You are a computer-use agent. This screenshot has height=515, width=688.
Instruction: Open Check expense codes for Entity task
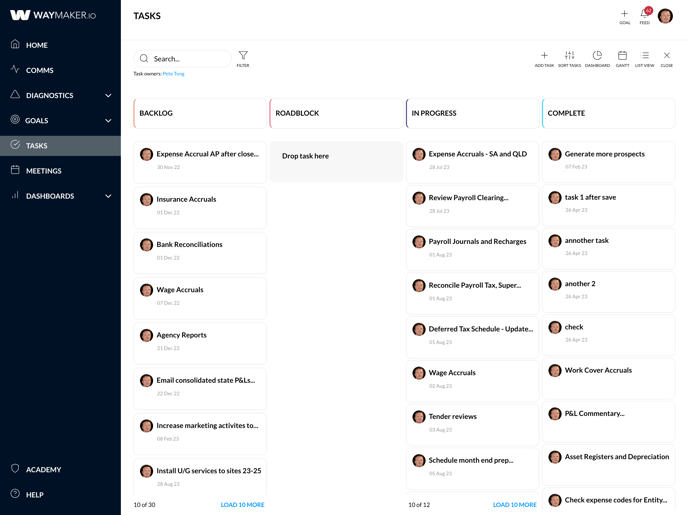609,500
